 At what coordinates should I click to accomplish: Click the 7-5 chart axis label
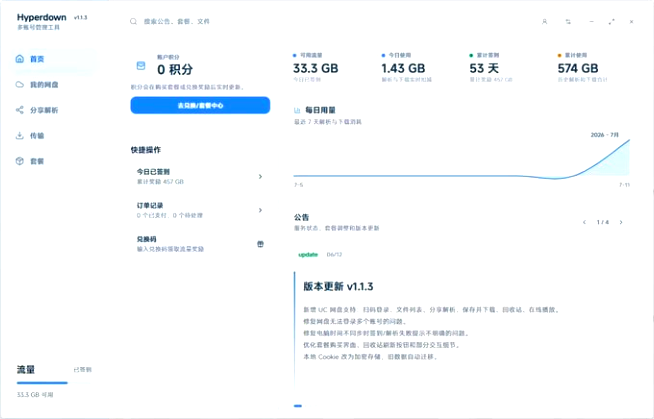click(299, 185)
